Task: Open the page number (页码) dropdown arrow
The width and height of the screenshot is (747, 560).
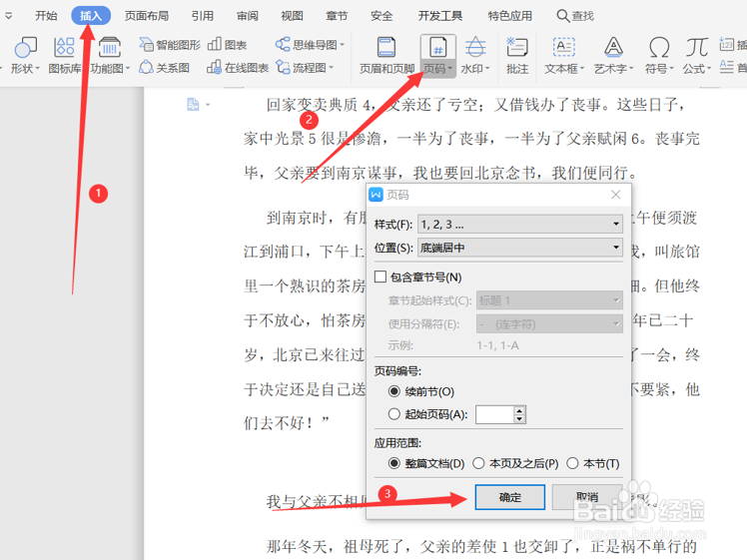Action: (x=450, y=69)
